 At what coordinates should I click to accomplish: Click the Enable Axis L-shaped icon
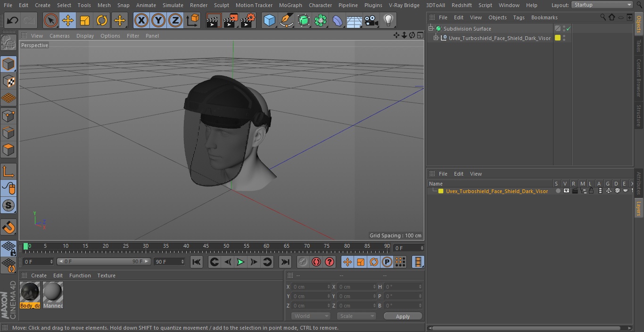pos(8,171)
